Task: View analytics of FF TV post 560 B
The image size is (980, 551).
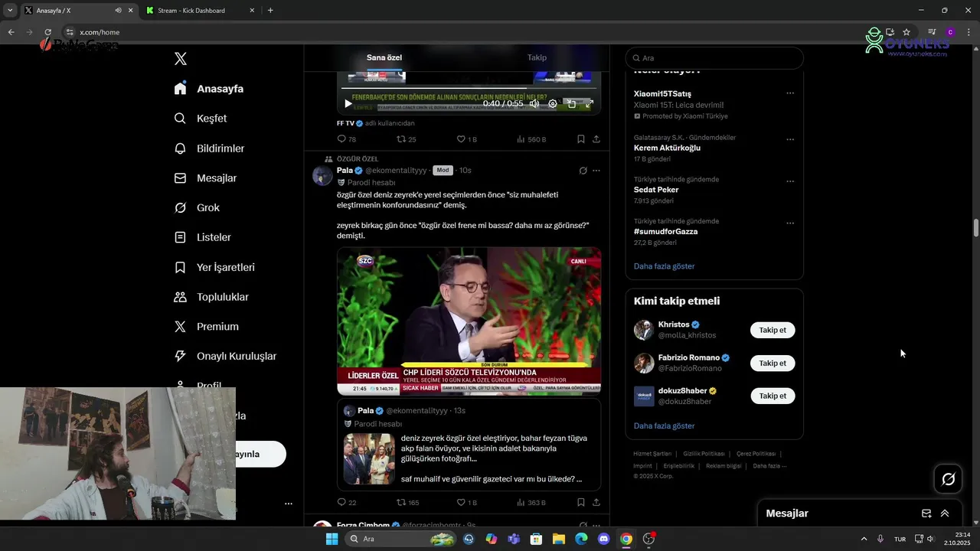Action: point(531,139)
